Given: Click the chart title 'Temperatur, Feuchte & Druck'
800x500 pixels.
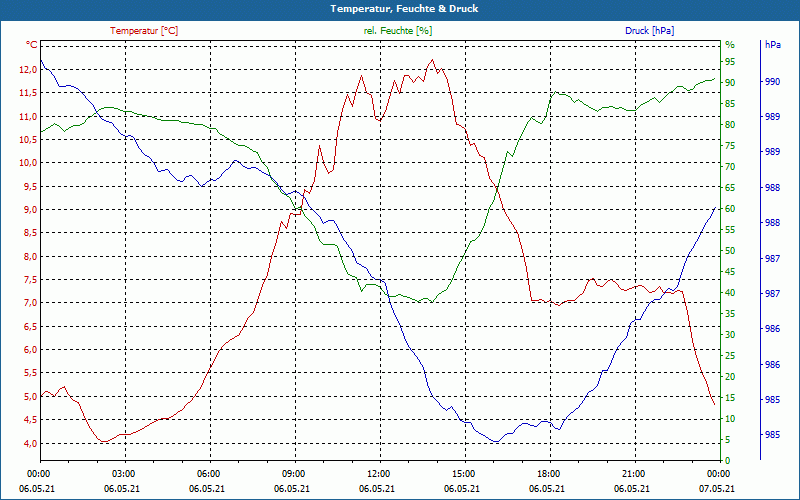Looking at the screenshot, I should click(404, 9).
